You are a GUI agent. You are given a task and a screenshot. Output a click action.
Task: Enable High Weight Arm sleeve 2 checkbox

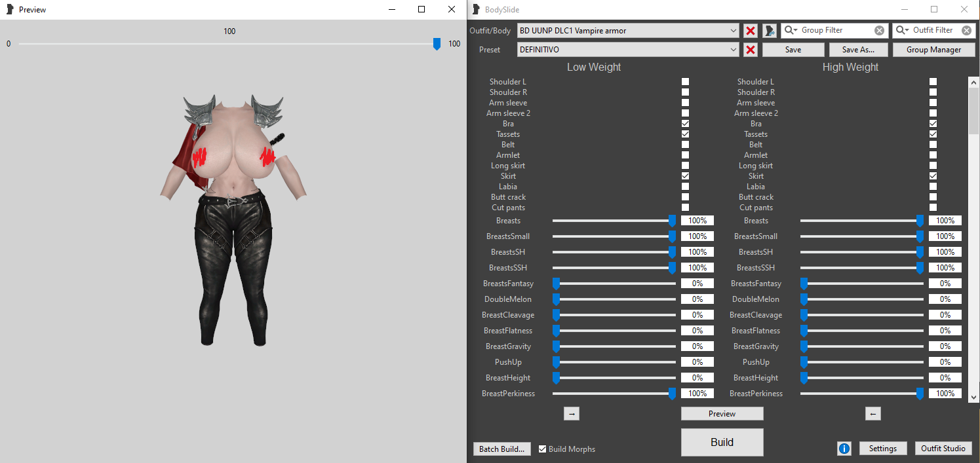click(933, 113)
